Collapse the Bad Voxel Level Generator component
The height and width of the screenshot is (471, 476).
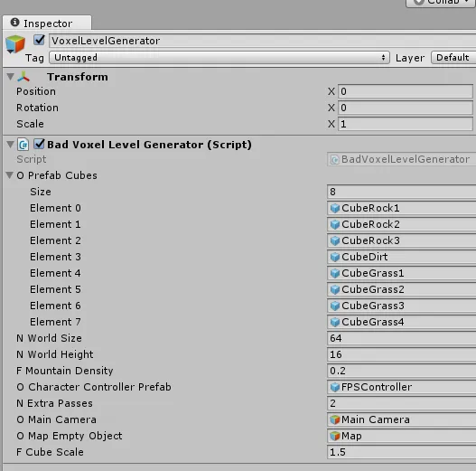10,144
